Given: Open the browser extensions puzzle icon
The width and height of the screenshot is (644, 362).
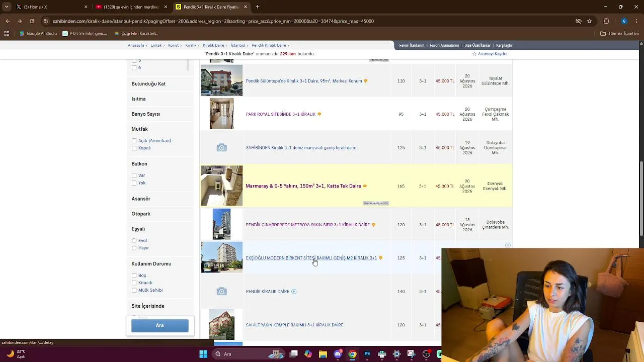Looking at the screenshot, I should tap(606, 21).
